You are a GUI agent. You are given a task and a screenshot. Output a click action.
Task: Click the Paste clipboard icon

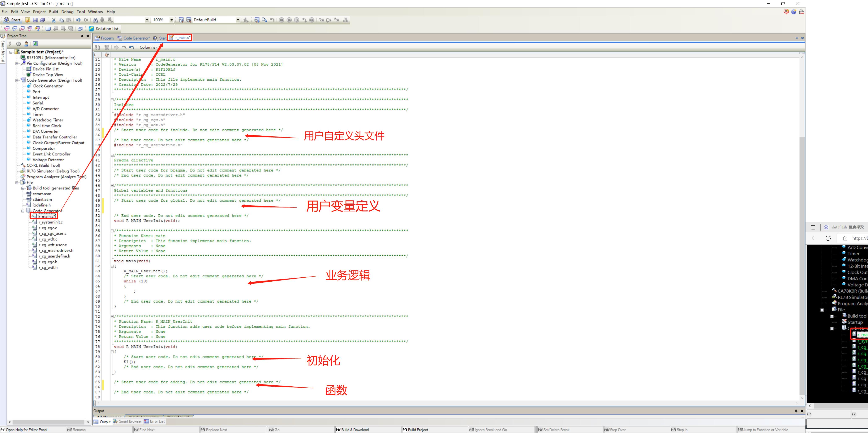pos(69,20)
